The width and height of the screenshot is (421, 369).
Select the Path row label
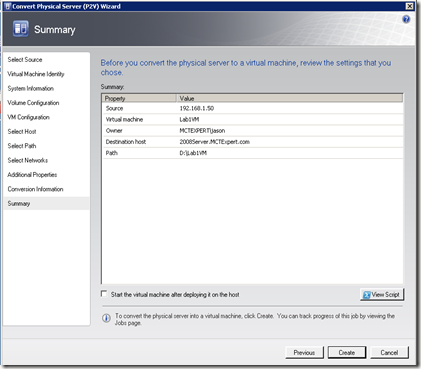tap(112, 153)
